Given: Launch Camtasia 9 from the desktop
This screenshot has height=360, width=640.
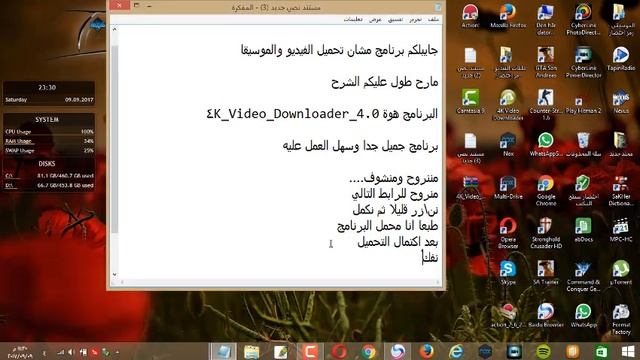Looking at the screenshot, I should (x=470, y=102).
